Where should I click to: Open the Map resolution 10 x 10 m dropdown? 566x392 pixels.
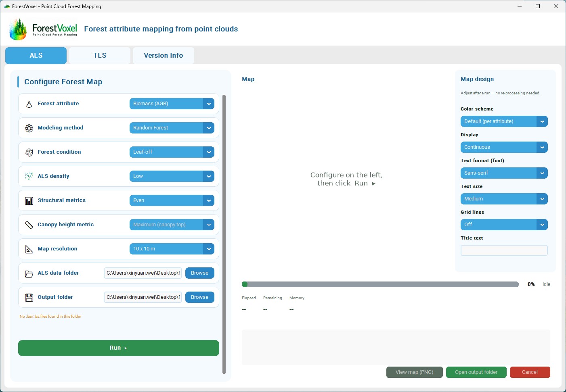[x=172, y=249]
